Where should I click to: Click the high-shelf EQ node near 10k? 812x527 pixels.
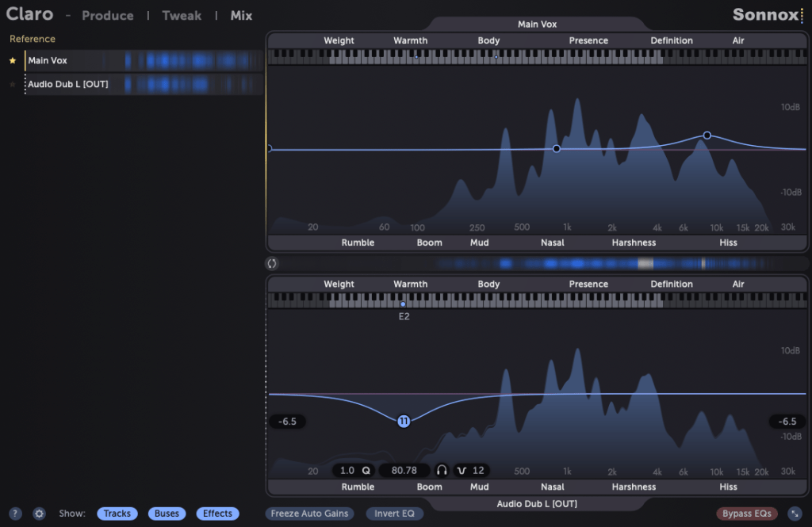click(707, 136)
